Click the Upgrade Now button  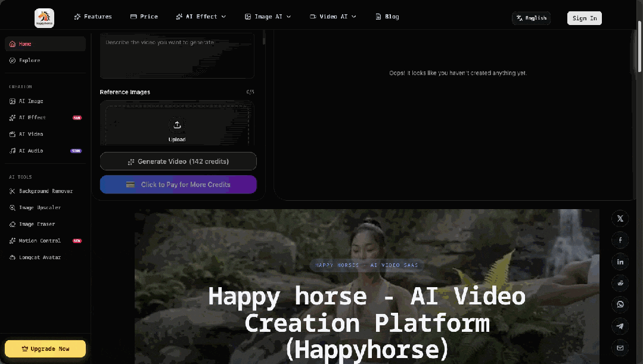tap(45, 349)
